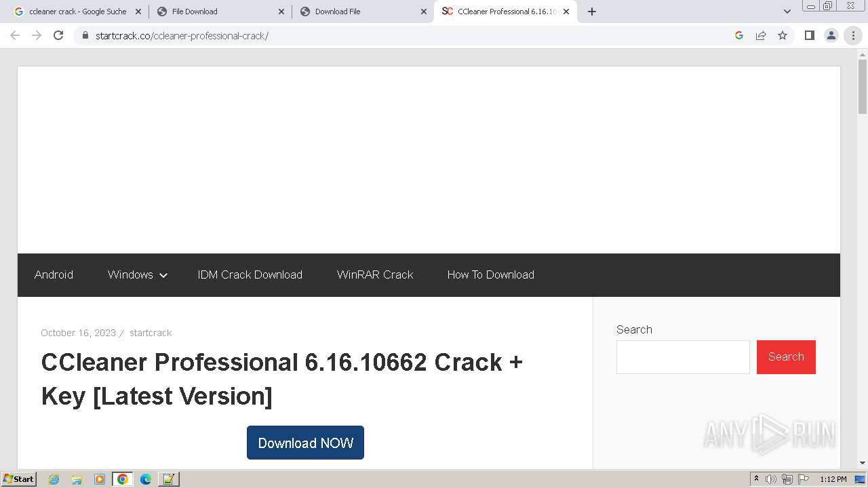Click the Chrome icon in taskbar
Viewport: 868px width, 488px height.
123,479
